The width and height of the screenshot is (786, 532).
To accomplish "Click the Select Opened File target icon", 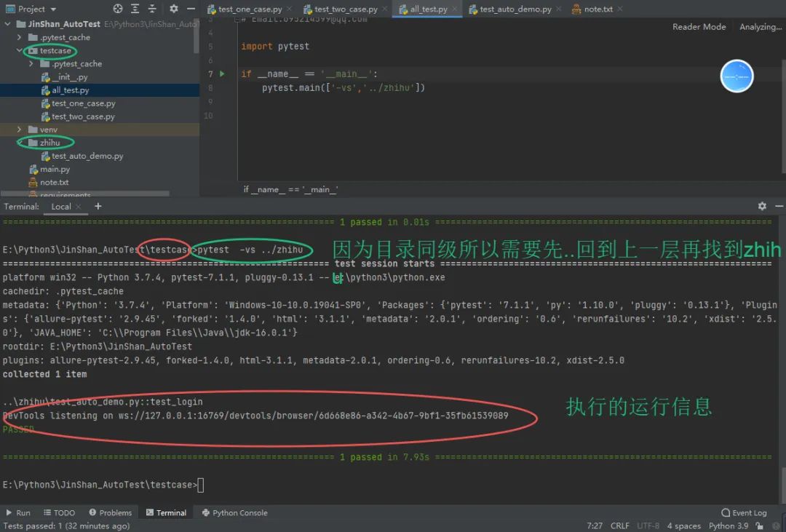I will [118, 9].
